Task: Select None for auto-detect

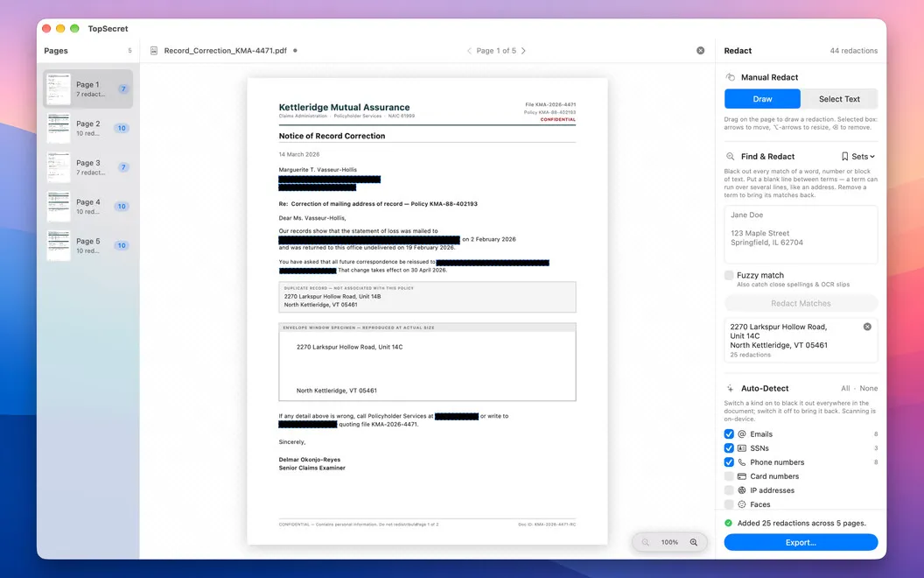Action: (x=868, y=388)
